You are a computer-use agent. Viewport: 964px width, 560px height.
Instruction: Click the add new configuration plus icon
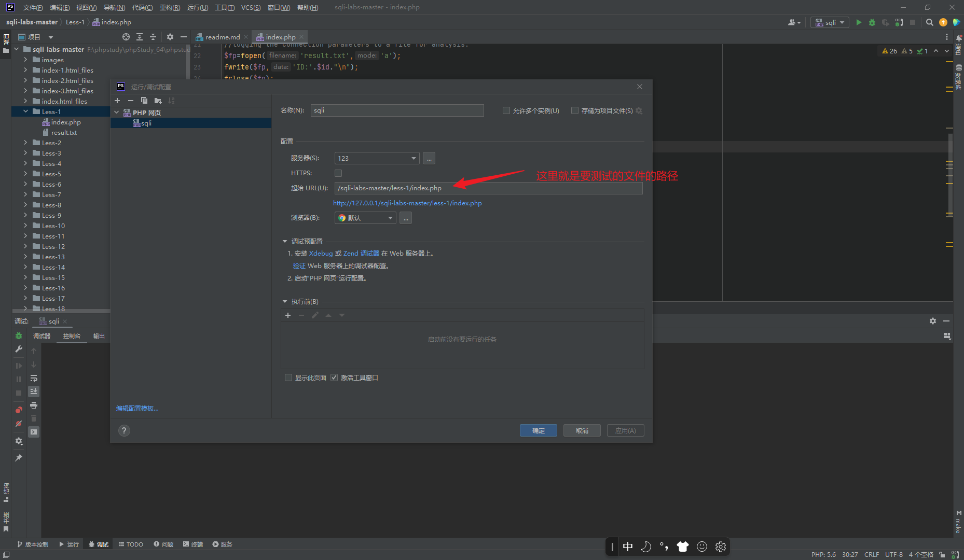(x=117, y=101)
